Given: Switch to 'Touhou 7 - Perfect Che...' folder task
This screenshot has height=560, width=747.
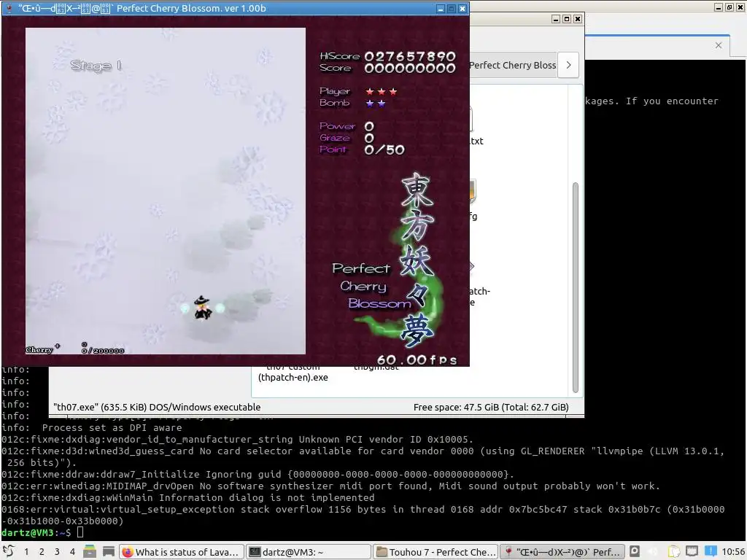Looking at the screenshot, I should point(436,552).
